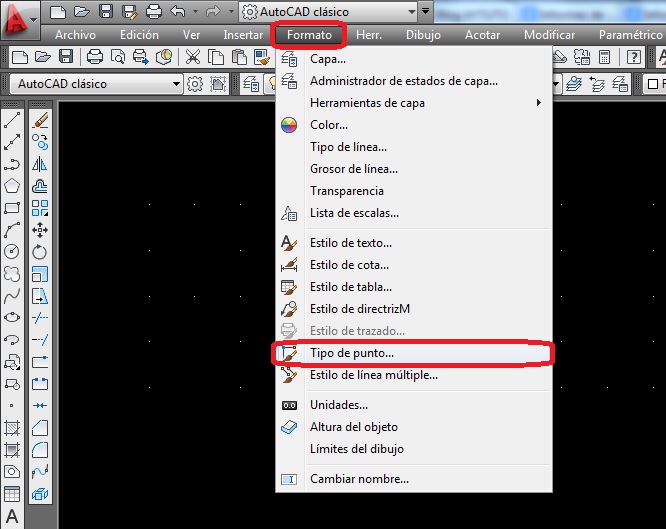Select the Chamfer modify tool
The width and height of the screenshot is (666, 529).
(x=40, y=428)
